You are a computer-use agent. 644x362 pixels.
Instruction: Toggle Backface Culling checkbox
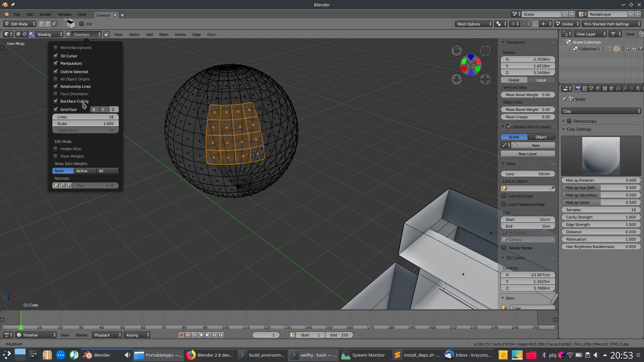56,101
